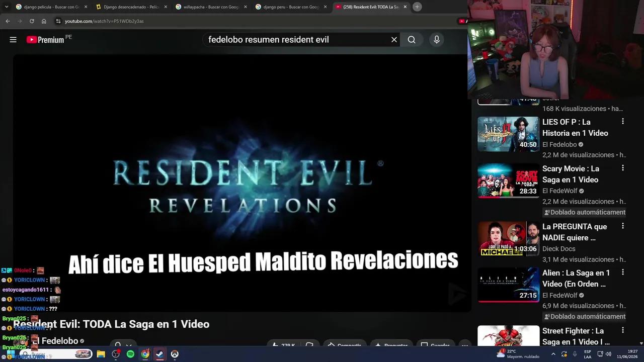644x362 pixels.
Task: Close the "Django desencadenado" tab
Action: pyautogui.click(x=166, y=7)
